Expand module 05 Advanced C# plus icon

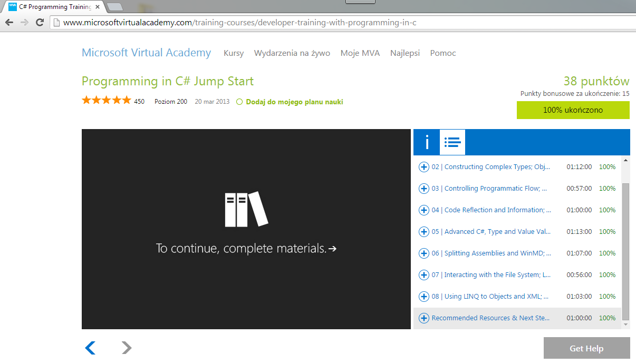(x=423, y=232)
